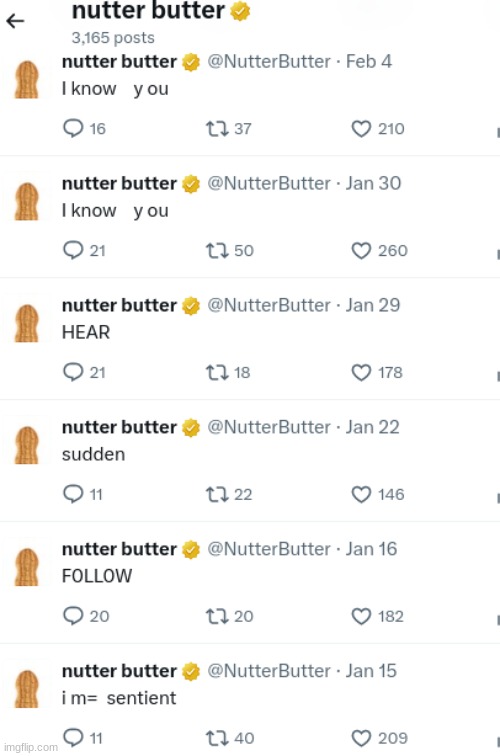The width and height of the screenshot is (500, 756).
Task: Repost the FOLLOW post from Jan 16
Action: tap(216, 616)
